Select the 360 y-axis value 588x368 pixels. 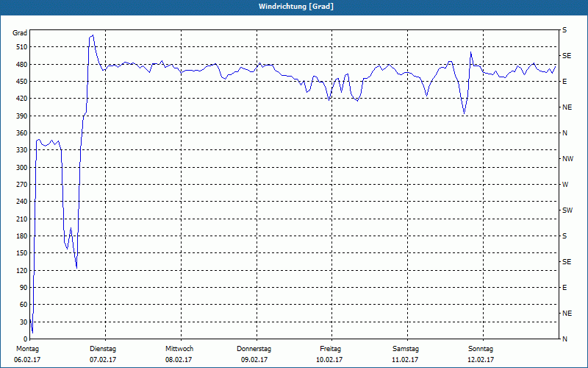tap(22, 133)
